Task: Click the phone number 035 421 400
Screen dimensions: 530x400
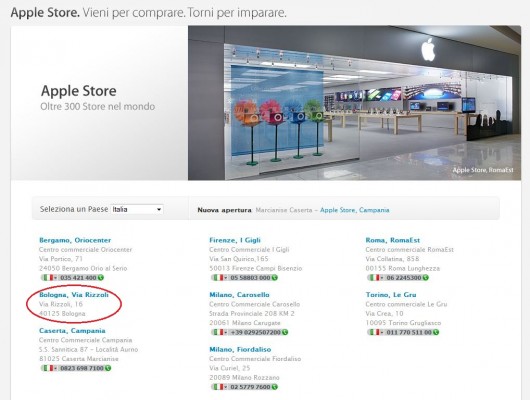Action: coord(78,278)
